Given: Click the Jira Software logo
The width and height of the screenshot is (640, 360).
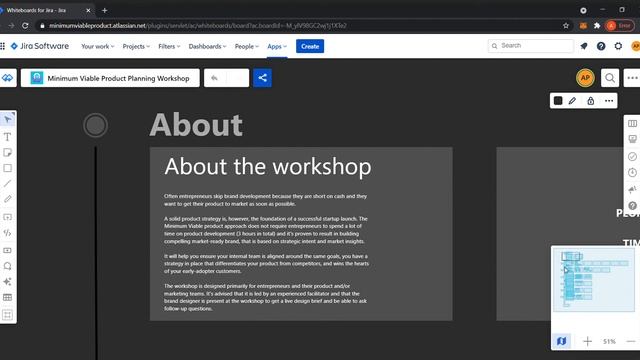Looking at the screenshot, I should point(40,46).
